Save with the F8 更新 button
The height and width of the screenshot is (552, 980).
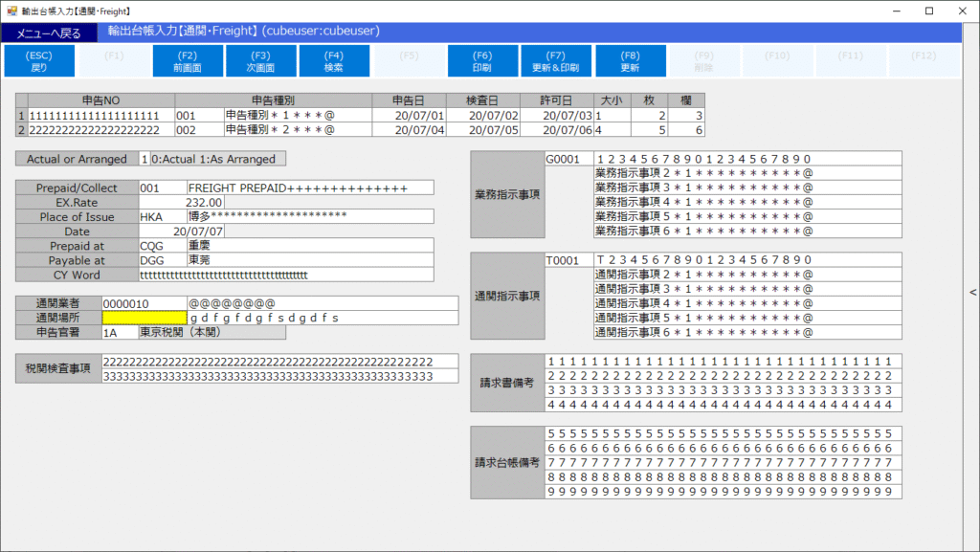click(x=630, y=61)
